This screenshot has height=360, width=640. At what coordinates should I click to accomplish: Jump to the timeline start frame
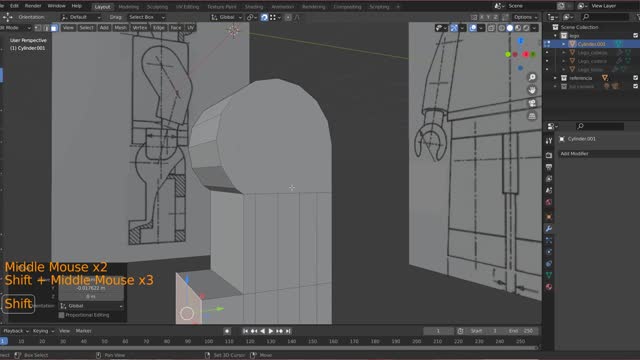coord(245,331)
